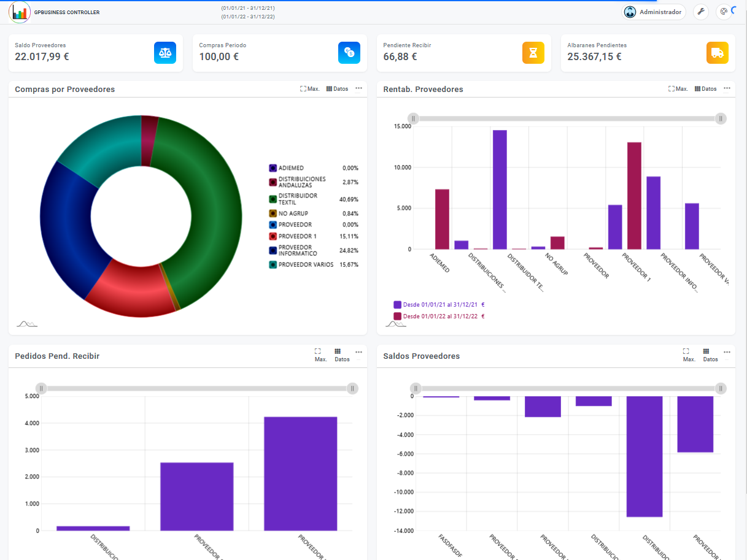
Task: Click the Pendiente Recibir hourglass icon
Action: (533, 53)
